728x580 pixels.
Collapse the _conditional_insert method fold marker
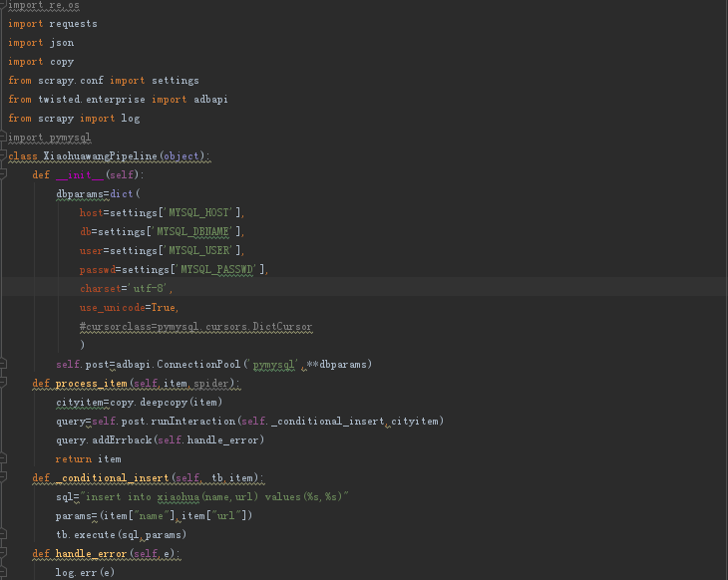[2, 477]
